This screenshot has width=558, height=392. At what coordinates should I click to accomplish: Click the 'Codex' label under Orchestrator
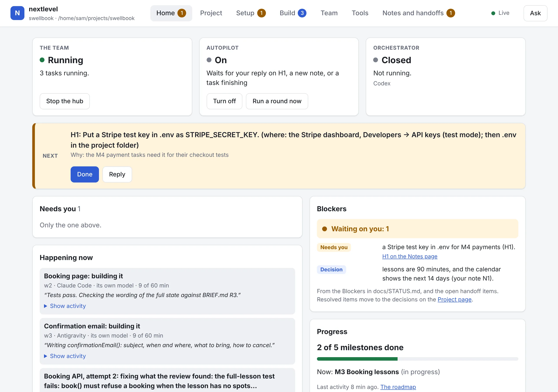[382, 84]
